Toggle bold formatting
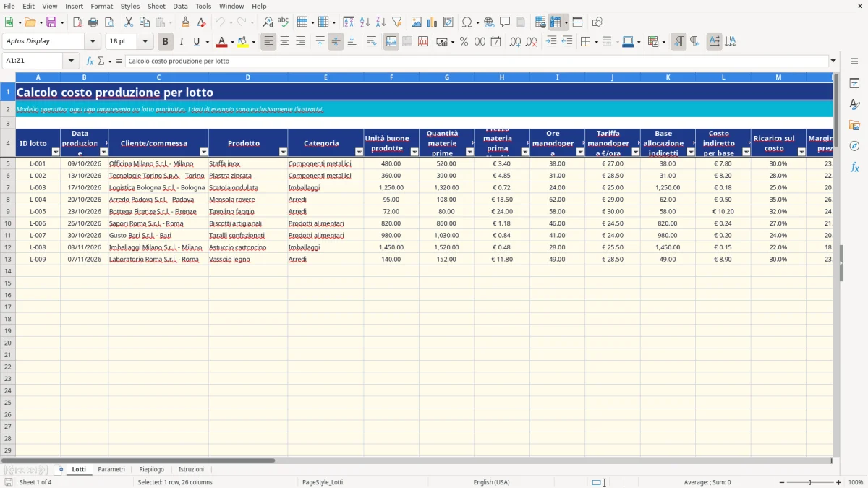 [166, 42]
